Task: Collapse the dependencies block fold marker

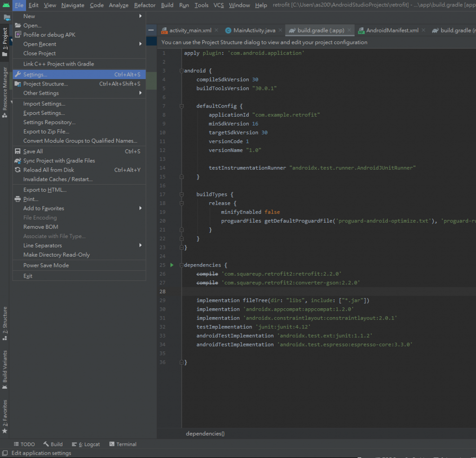Action: tap(182, 265)
